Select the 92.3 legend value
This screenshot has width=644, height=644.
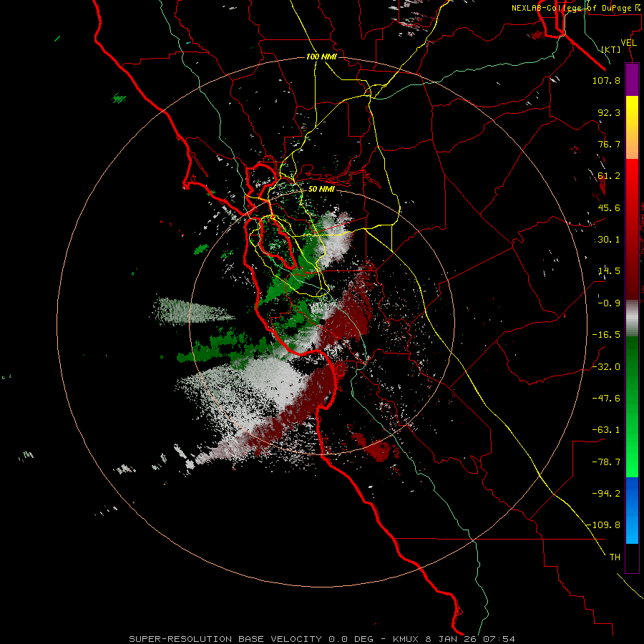(609, 112)
